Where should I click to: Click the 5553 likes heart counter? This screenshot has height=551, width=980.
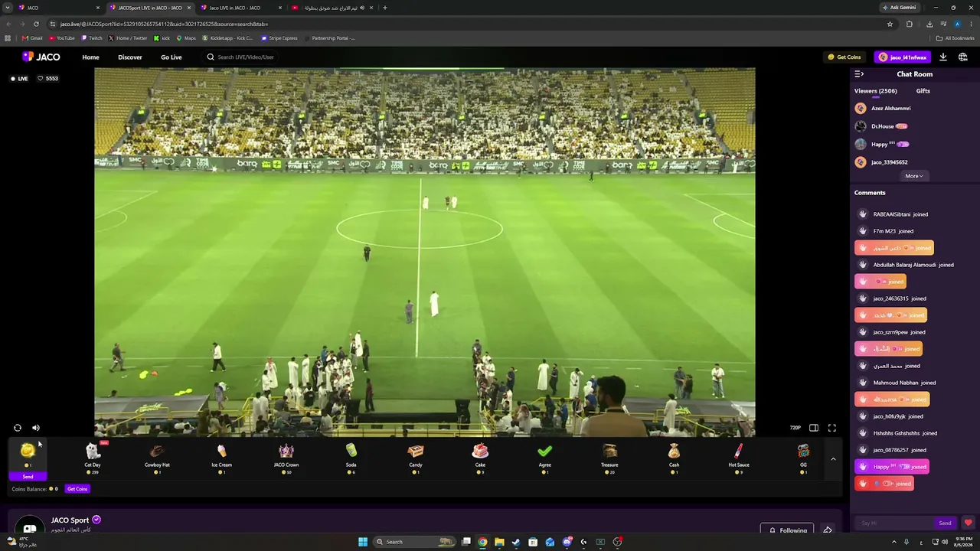pos(47,79)
